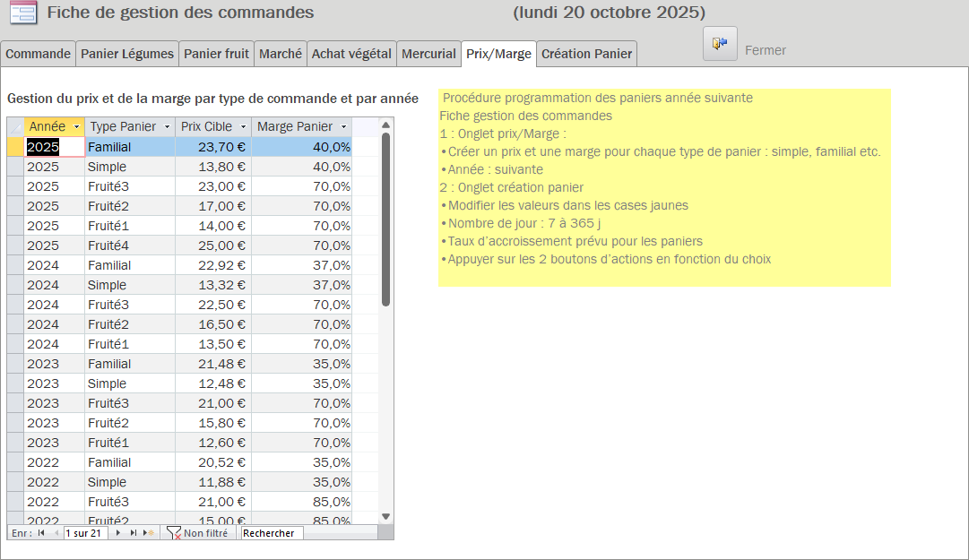Open the Marge Panier column dropdown
969x560 pixels.
click(x=343, y=127)
